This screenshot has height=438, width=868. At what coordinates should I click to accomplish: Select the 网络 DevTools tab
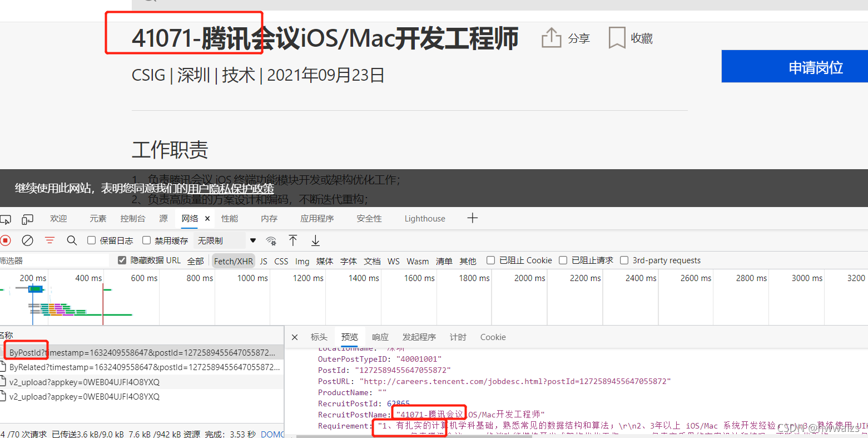coord(190,219)
